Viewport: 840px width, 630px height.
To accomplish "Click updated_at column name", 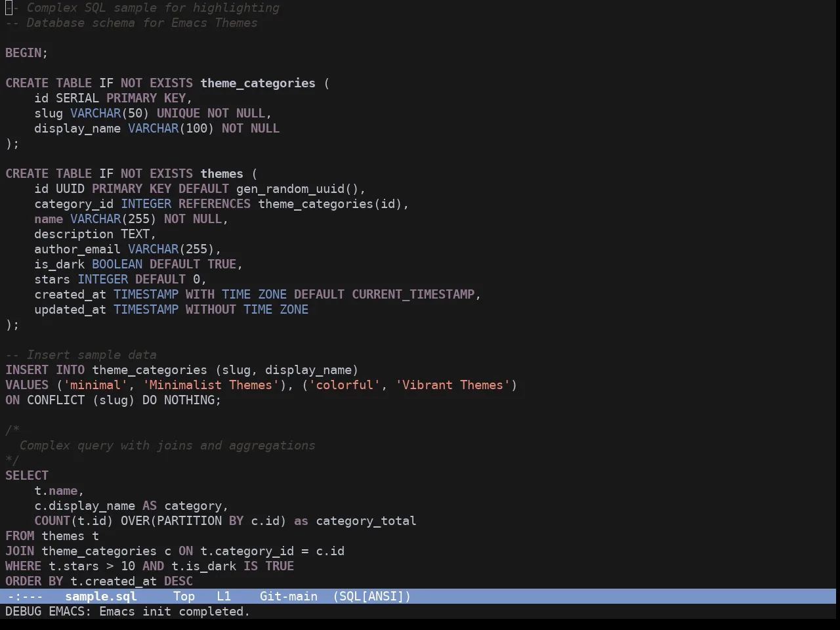I will click(x=70, y=310).
